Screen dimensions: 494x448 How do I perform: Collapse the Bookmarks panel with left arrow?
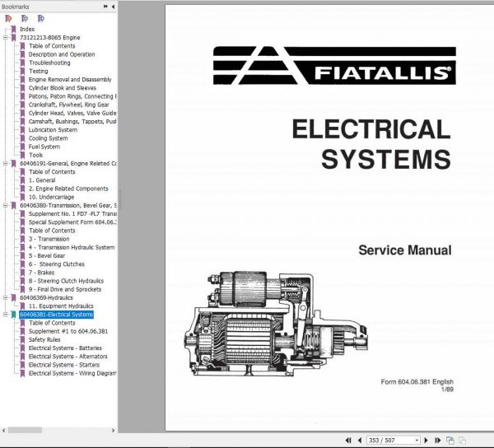coord(113,7)
